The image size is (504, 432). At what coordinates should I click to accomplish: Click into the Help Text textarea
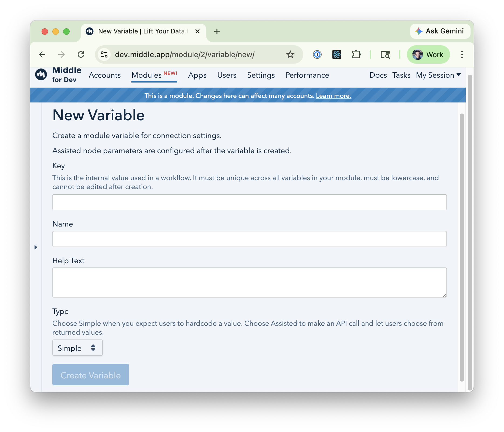pyautogui.click(x=249, y=283)
